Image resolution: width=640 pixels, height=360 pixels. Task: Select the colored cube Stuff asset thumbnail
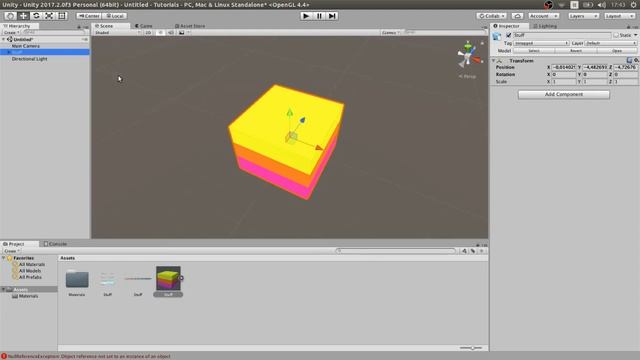click(x=168, y=278)
